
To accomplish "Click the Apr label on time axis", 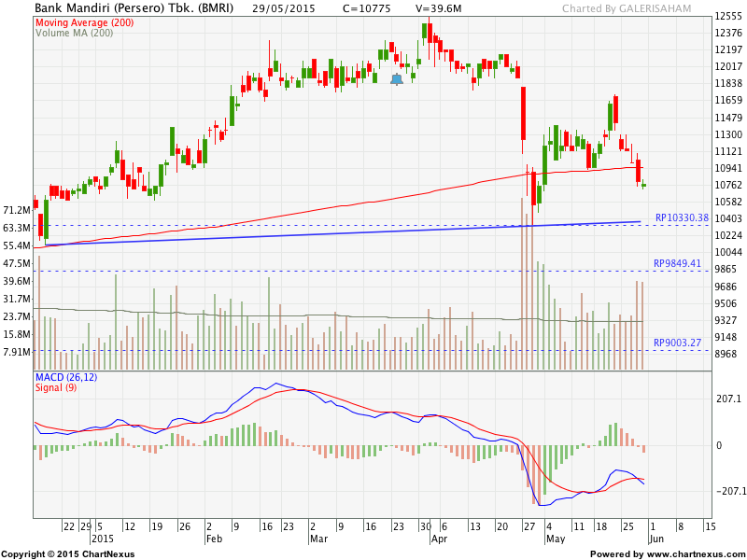I will click(x=439, y=539).
